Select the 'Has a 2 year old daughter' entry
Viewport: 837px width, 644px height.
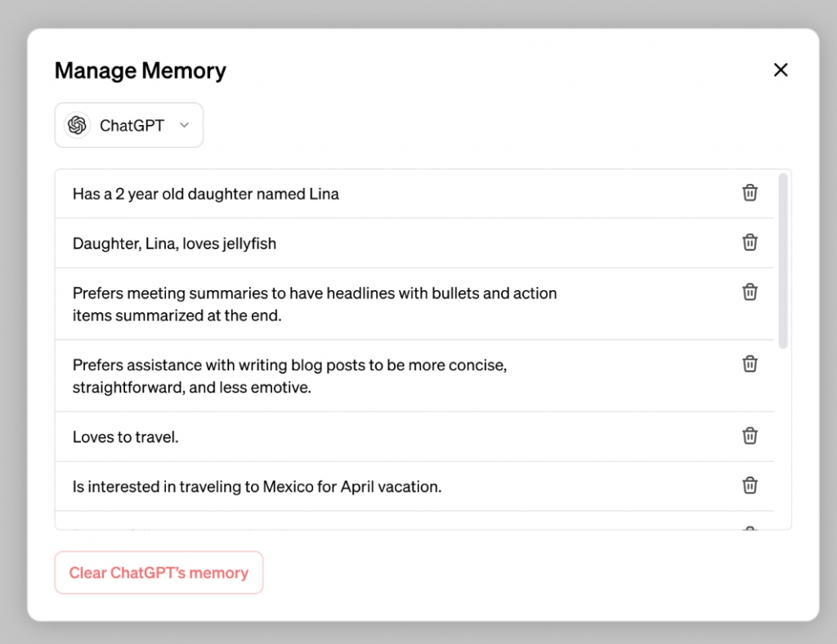pos(206,195)
